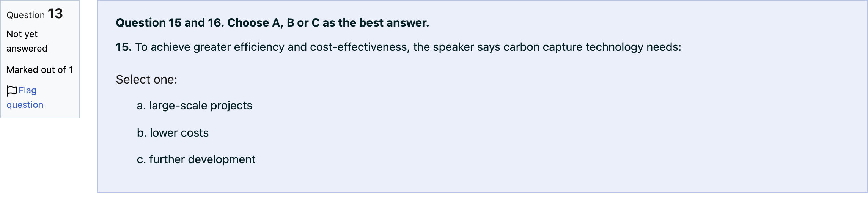This screenshot has height=205, width=868.
Task: Click the word answered in status
Action: pyautogui.click(x=27, y=49)
